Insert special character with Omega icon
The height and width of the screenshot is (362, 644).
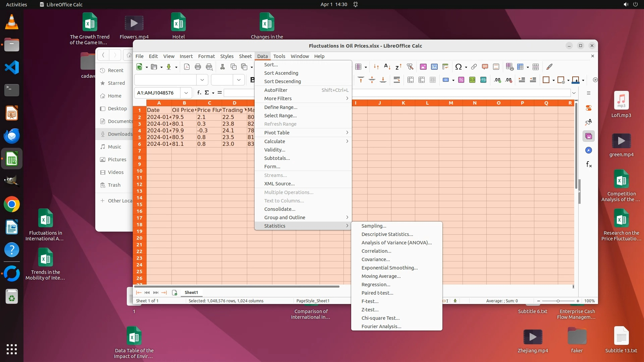pos(458,67)
